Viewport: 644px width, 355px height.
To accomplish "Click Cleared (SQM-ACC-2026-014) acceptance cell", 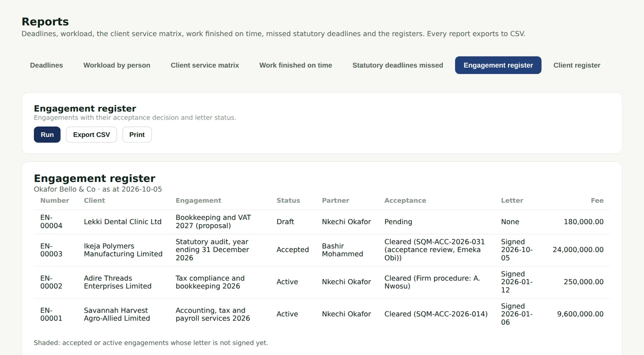I will point(436,314).
